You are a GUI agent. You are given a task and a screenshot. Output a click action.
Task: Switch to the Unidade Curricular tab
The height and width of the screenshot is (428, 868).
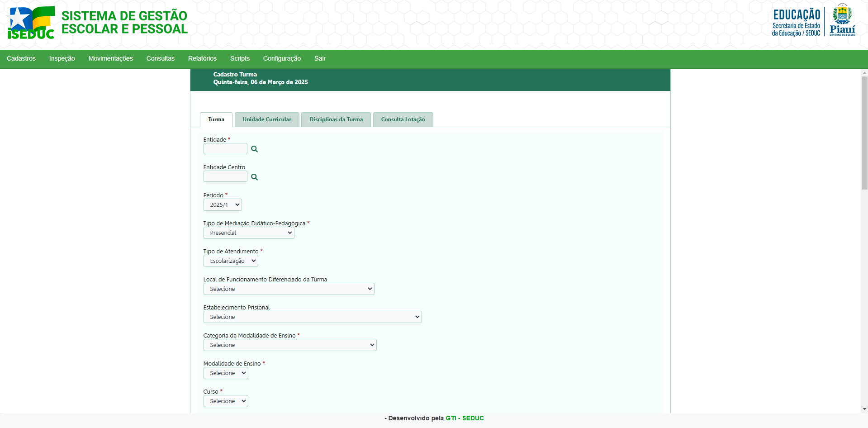(267, 119)
